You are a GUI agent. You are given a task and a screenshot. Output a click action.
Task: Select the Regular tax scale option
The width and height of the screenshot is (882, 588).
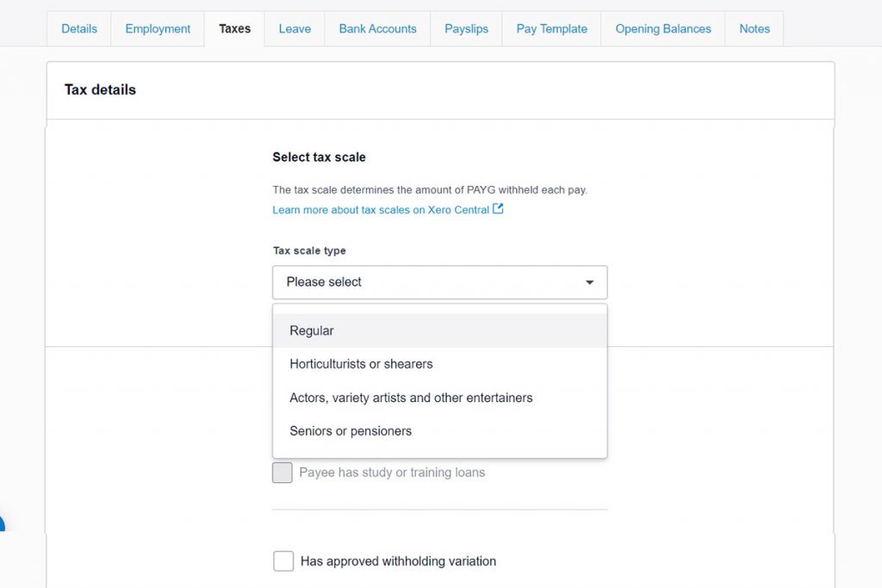coord(311,331)
